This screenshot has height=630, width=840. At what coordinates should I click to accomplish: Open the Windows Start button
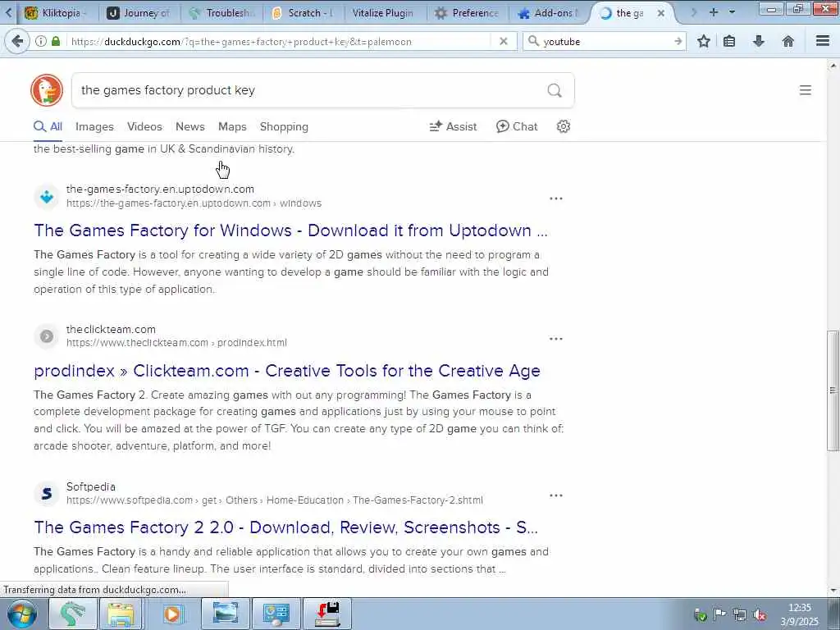(22, 614)
